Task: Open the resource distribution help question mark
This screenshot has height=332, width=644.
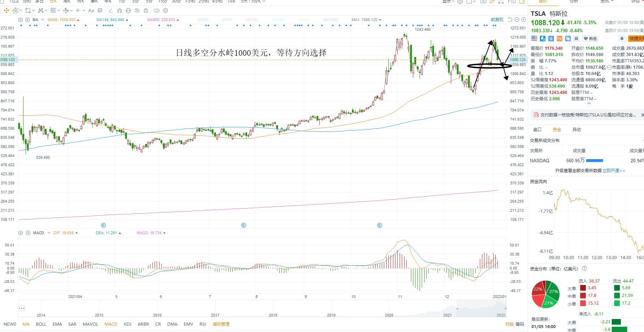Action: [x=584, y=269]
